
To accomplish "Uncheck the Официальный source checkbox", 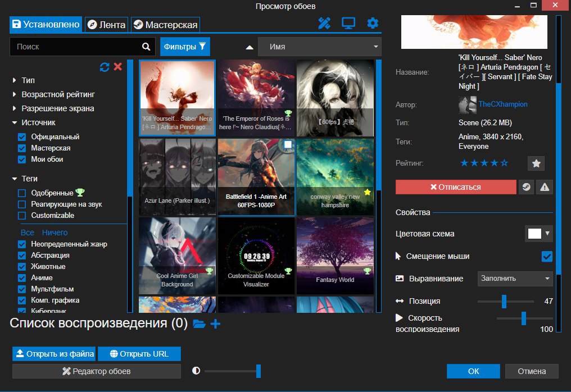I will pyautogui.click(x=22, y=137).
